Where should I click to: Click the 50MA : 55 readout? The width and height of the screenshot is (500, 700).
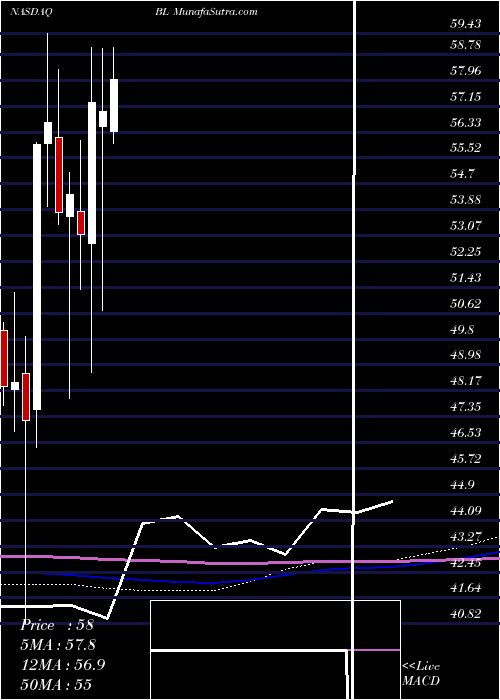(56, 684)
